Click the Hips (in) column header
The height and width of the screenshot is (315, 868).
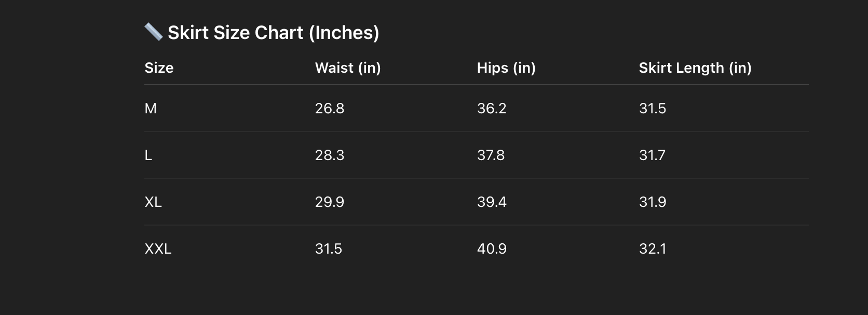[x=506, y=68]
